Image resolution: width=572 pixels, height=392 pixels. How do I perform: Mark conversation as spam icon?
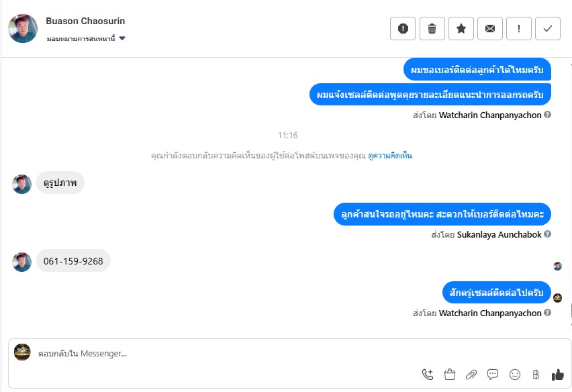click(x=403, y=28)
